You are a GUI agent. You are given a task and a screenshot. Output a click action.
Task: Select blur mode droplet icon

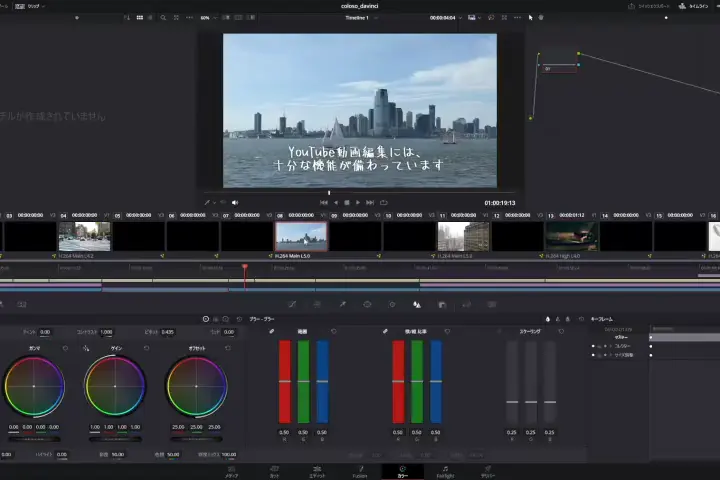coord(548,319)
